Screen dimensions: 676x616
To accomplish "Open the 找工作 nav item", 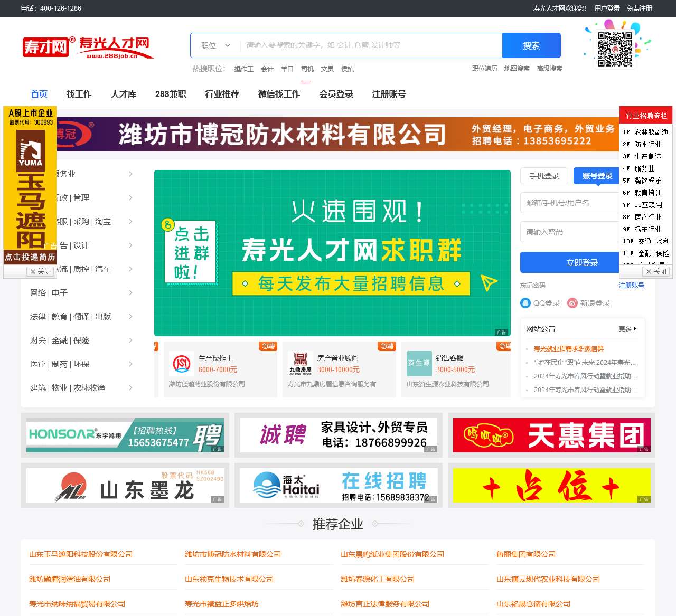I will (79, 94).
